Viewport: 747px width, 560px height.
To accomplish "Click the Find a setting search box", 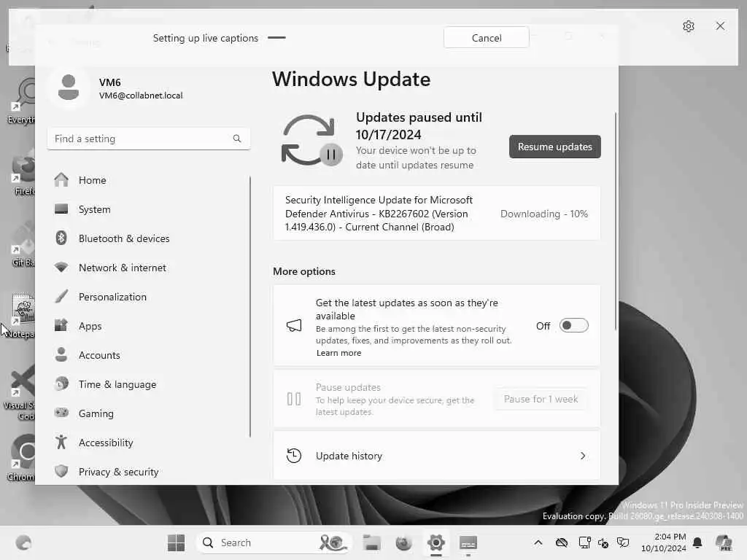I will tap(149, 139).
